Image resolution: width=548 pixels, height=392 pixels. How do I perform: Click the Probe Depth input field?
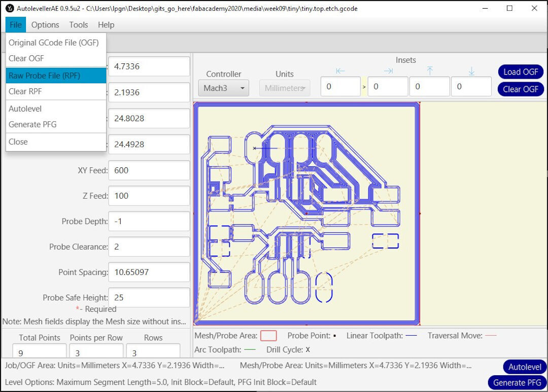(149, 222)
